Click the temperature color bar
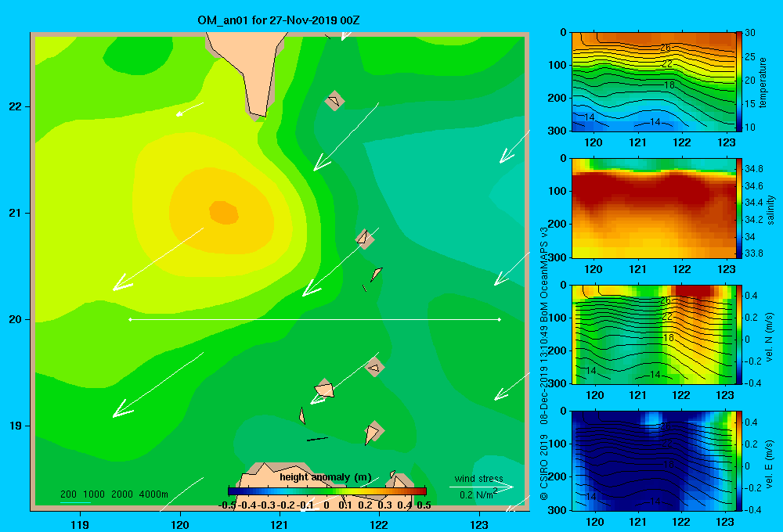This screenshot has width=783, height=532. tap(739, 82)
